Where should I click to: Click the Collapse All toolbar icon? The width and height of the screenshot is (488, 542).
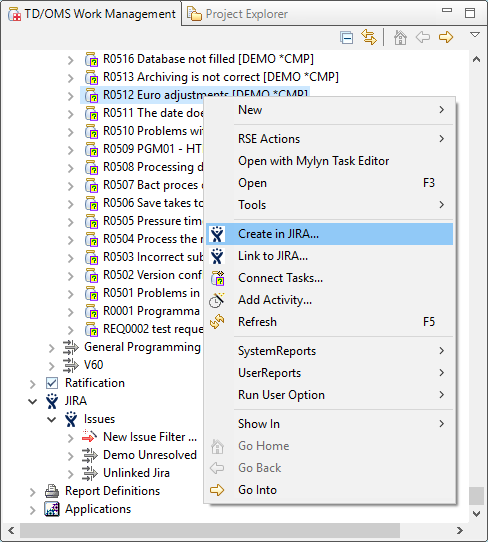[346, 37]
